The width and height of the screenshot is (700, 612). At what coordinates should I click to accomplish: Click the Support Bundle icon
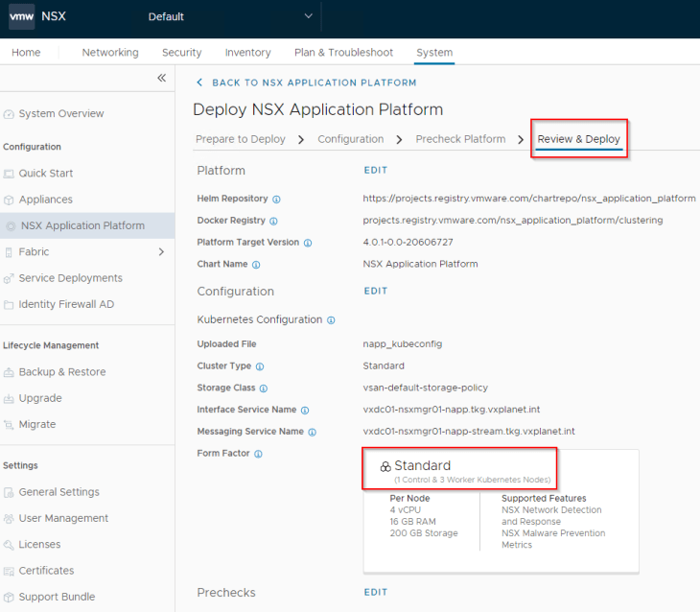click(9, 598)
